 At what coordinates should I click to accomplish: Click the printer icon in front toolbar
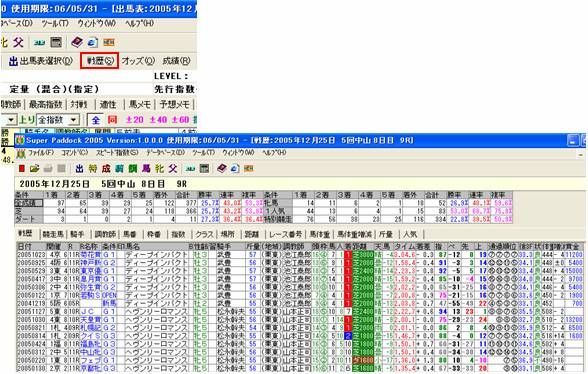(48, 169)
